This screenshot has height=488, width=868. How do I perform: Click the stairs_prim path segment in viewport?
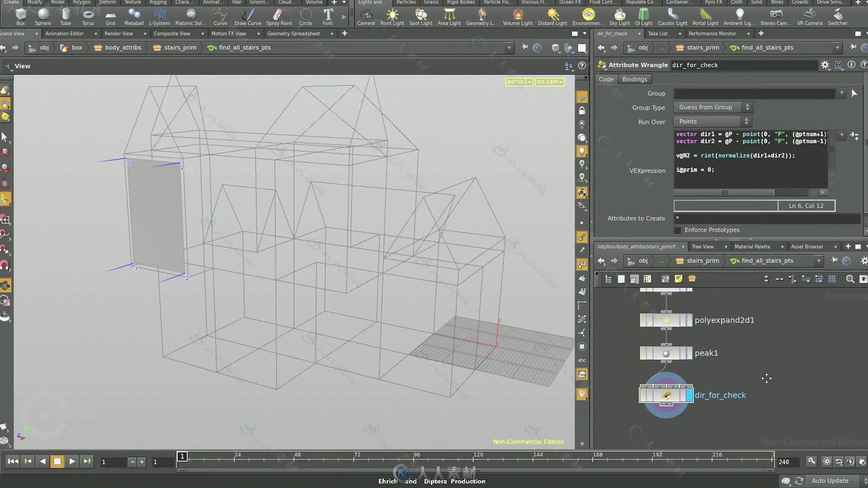[x=175, y=47]
